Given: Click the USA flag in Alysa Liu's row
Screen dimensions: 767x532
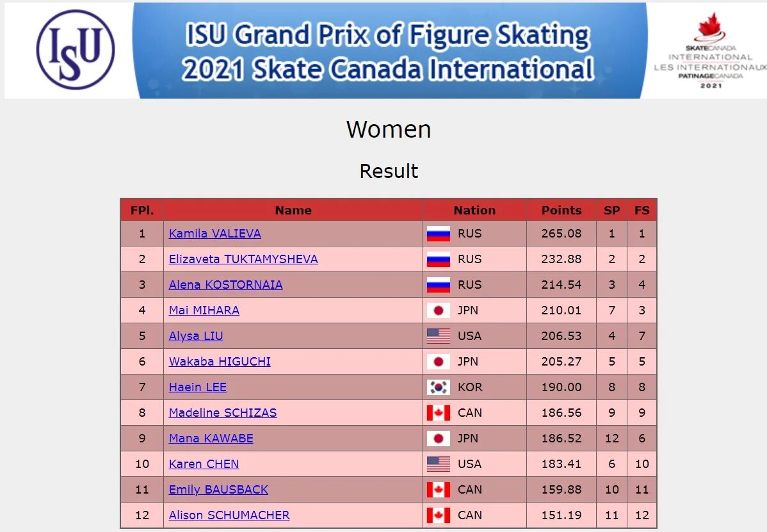Looking at the screenshot, I should tap(439, 336).
